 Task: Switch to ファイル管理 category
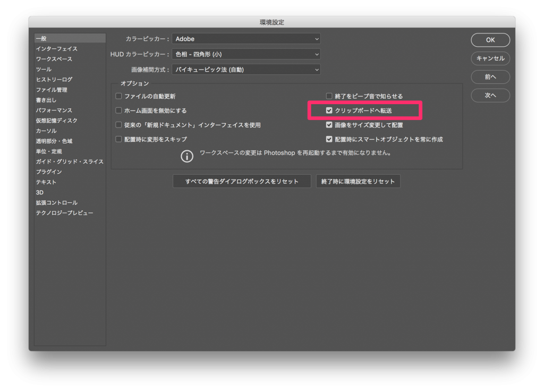point(52,90)
